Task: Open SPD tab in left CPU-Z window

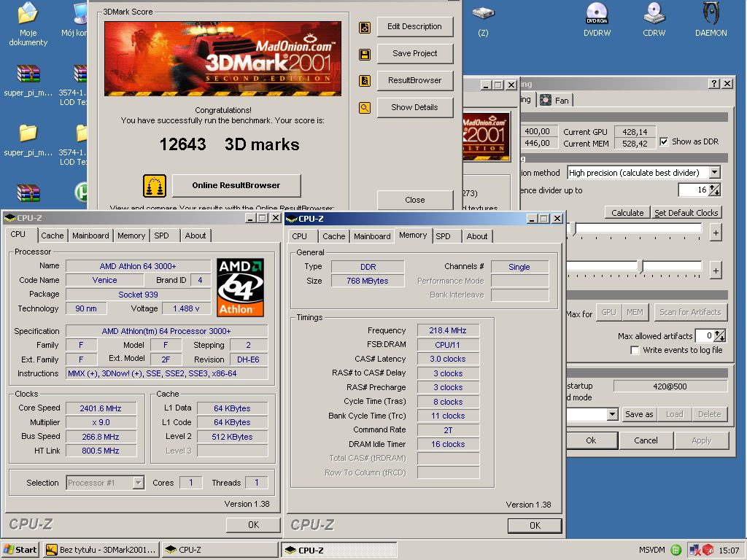Action: pos(161,236)
